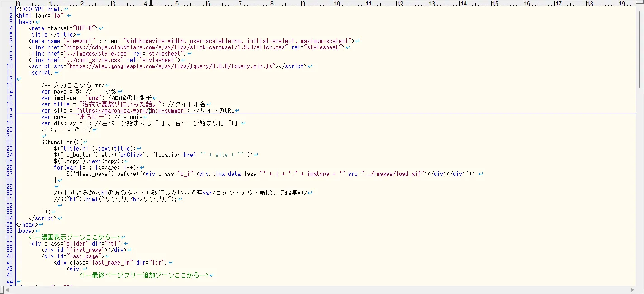Click line number 1 in the gutter

11,9
